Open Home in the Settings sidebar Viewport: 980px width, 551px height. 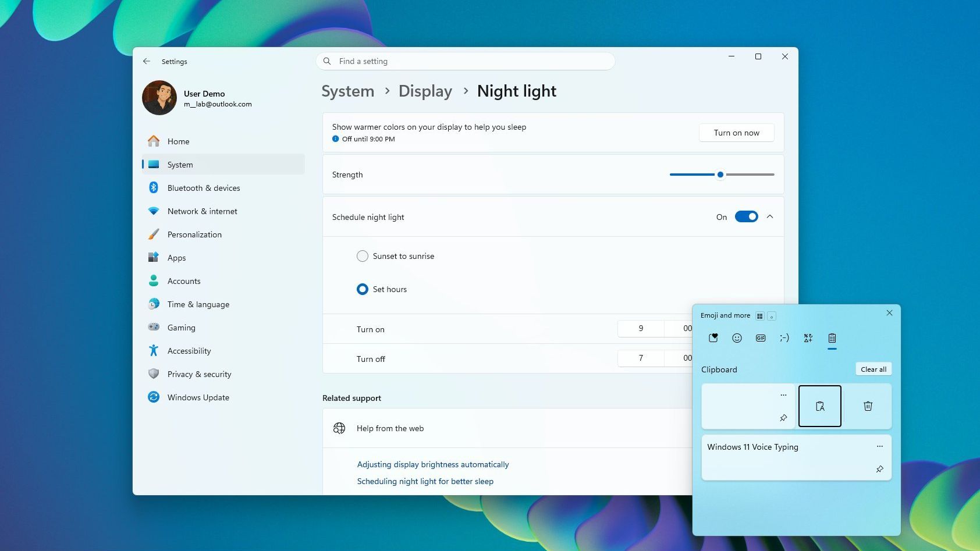click(223, 141)
